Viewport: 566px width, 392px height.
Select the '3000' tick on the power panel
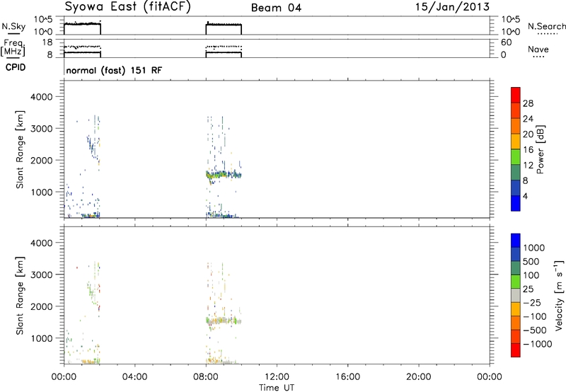(41, 129)
